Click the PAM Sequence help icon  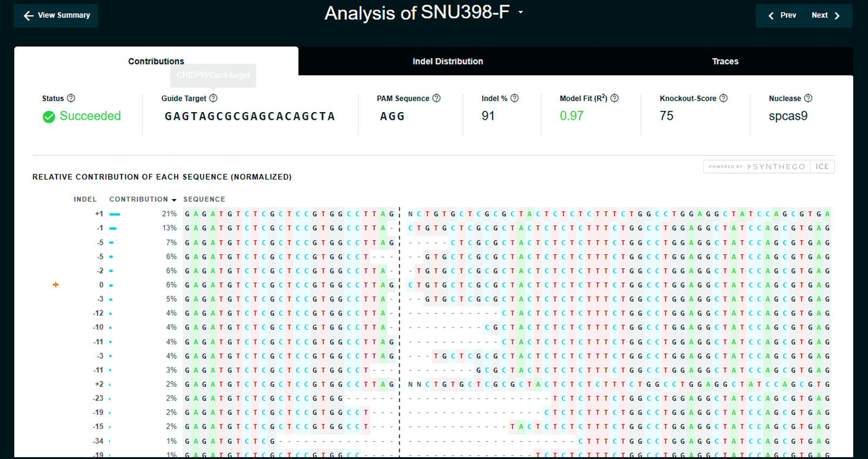pos(436,99)
